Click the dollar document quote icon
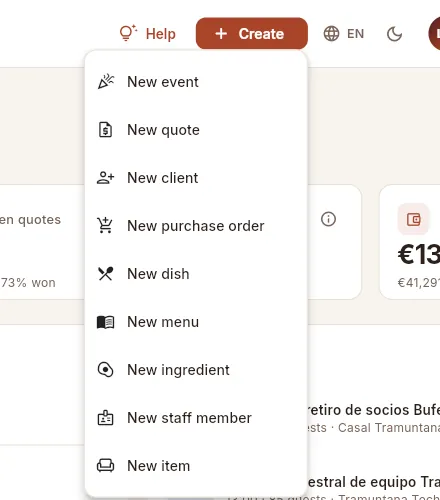The image size is (440, 500). [105, 130]
